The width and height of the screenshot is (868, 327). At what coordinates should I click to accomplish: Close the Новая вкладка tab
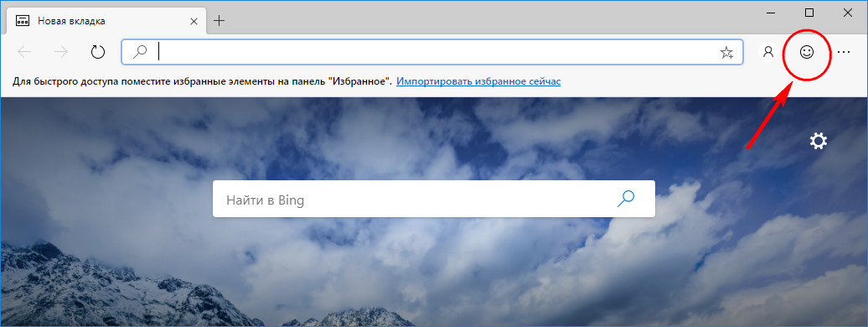click(194, 21)
